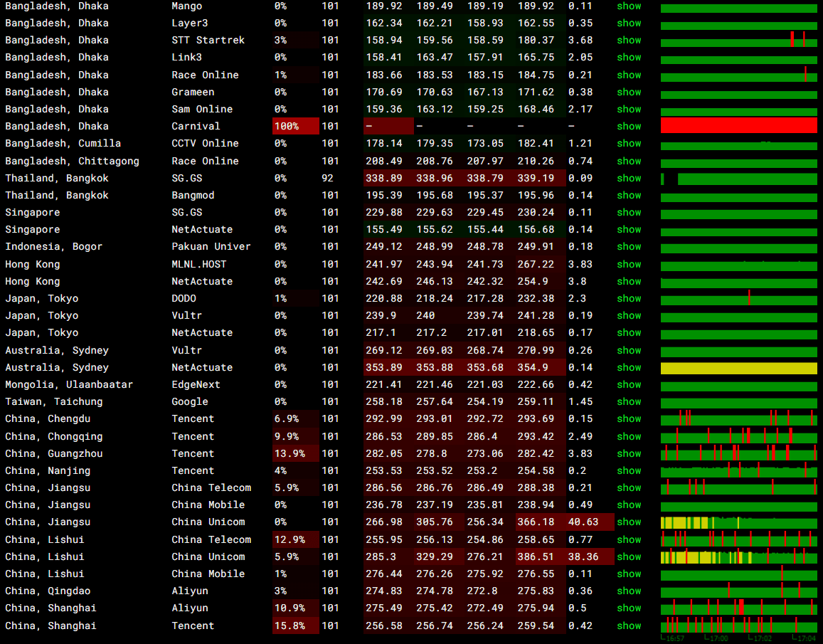Click "show" link for Dhaka Mango row

pos(629,6)
